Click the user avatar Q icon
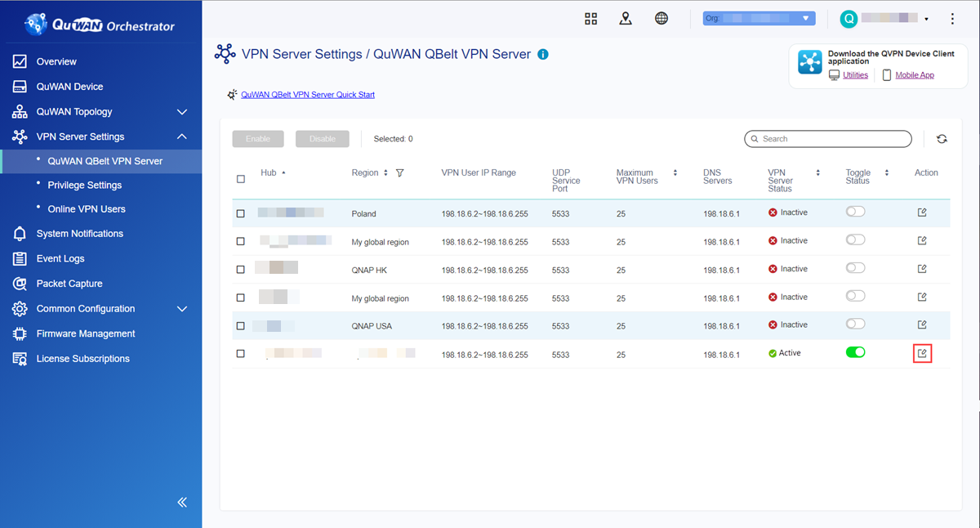This screenshot has height=528, width=980. [849, 19]
